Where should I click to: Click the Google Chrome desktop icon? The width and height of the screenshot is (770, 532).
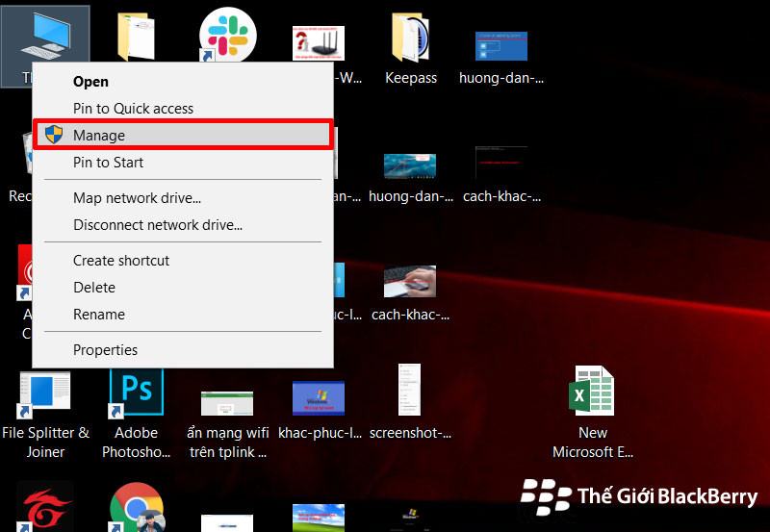136,508
